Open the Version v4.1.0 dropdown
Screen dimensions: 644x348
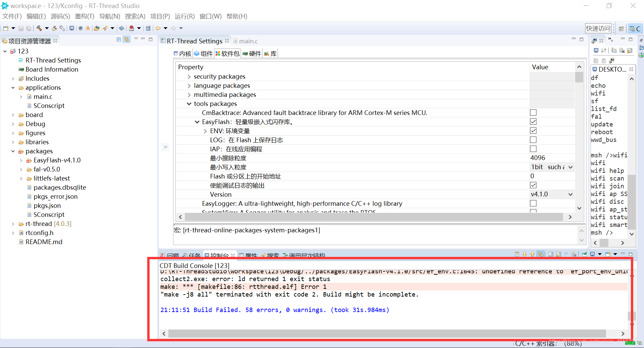pyautogui.click(x=570, y=194)
